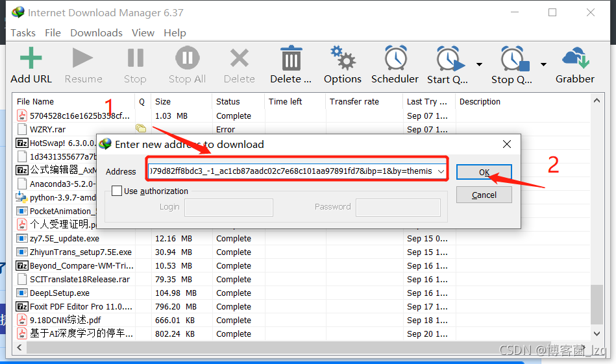Screen dimensions: 616x364
Task: Click the Resume toolbar icon
Action: [x=83, y=58]
